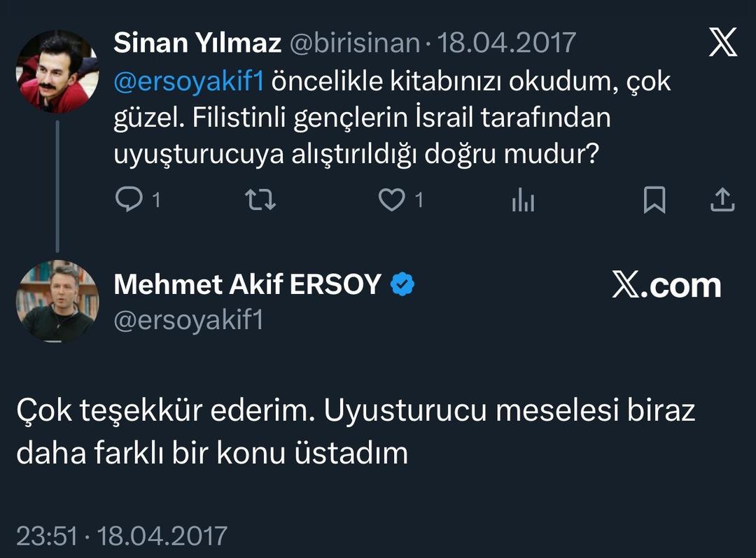Click the X logo in the top corner

[x=721, y=42]
